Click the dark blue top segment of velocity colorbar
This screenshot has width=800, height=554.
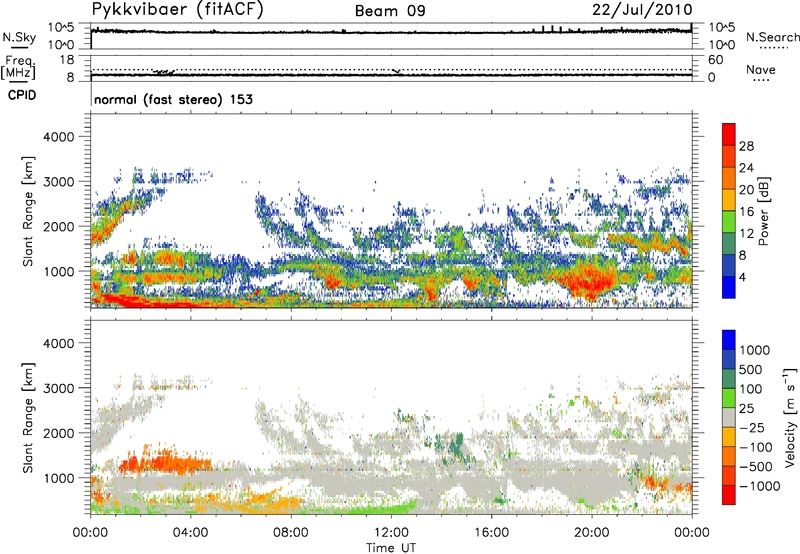(x=729, y=340)
